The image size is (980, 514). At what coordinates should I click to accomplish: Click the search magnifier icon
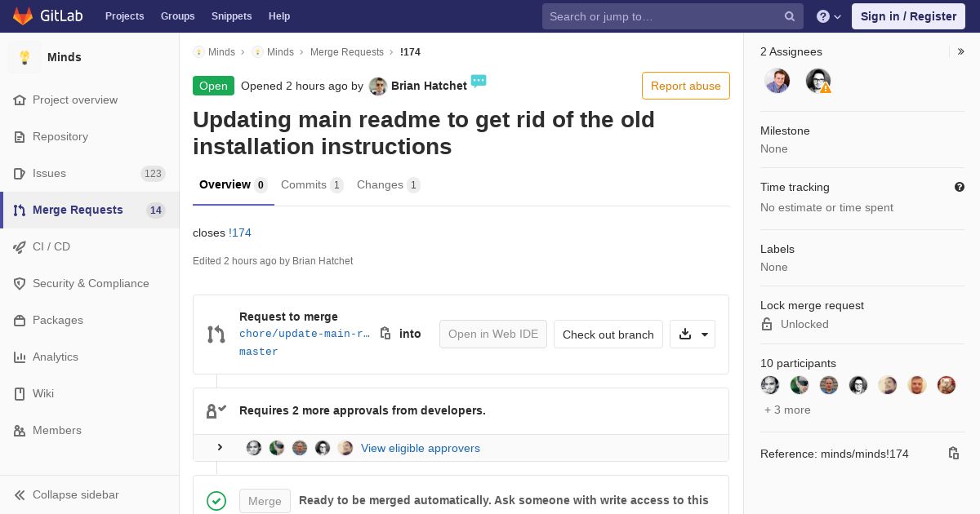(790, 16)
